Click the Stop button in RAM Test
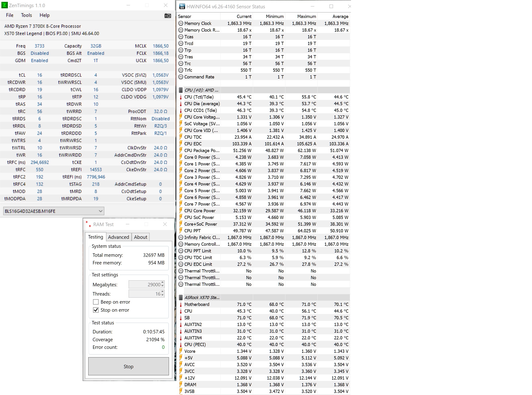 pyautogui.click(x=128, y=366)
